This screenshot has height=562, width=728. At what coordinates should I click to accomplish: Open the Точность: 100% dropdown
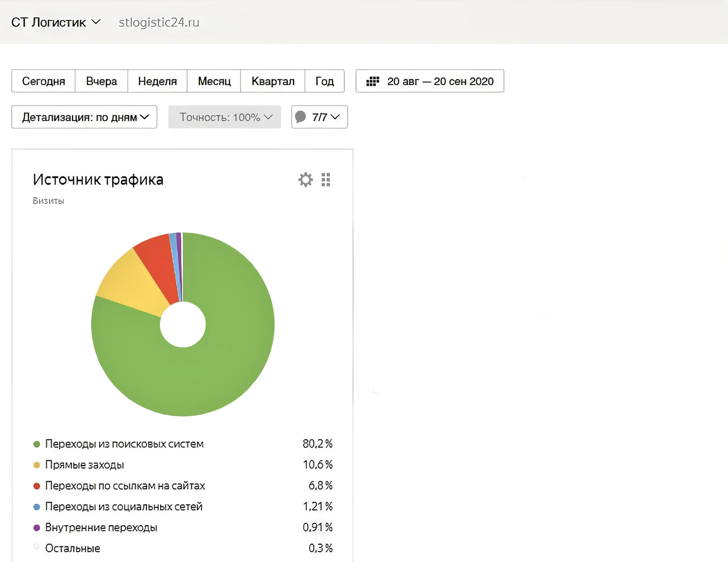(x=224, y=117)
